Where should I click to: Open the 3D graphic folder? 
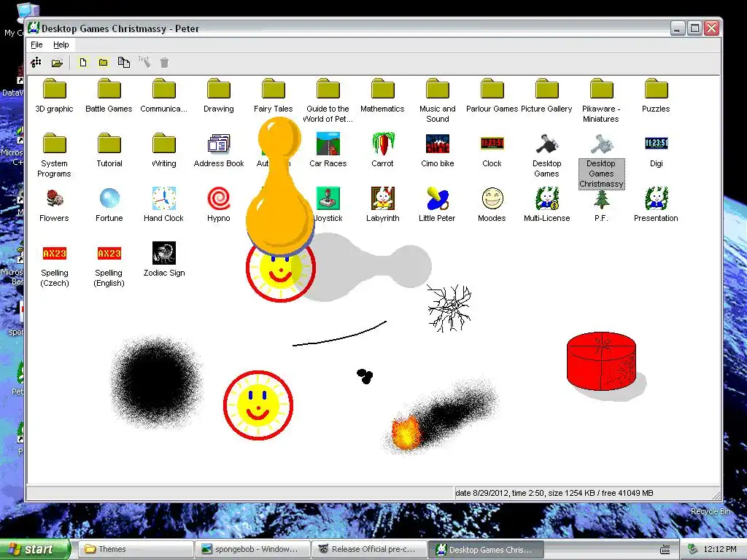(x=54, y=89)
